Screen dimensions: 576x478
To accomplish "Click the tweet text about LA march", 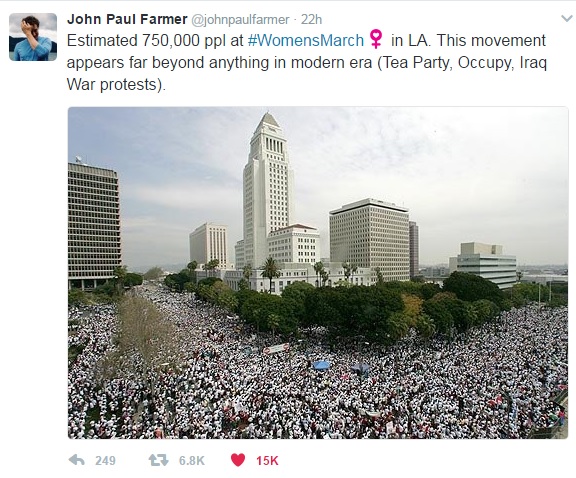I will [x=307, y=62].
